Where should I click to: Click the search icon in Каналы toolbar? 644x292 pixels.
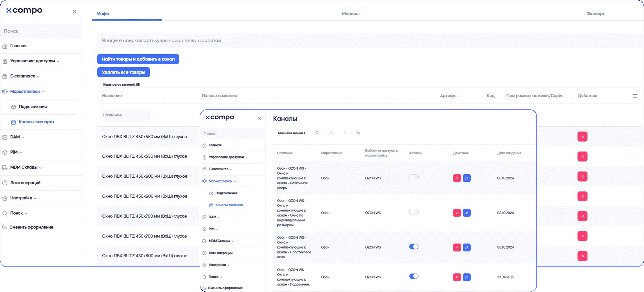[x=317, y=133]
